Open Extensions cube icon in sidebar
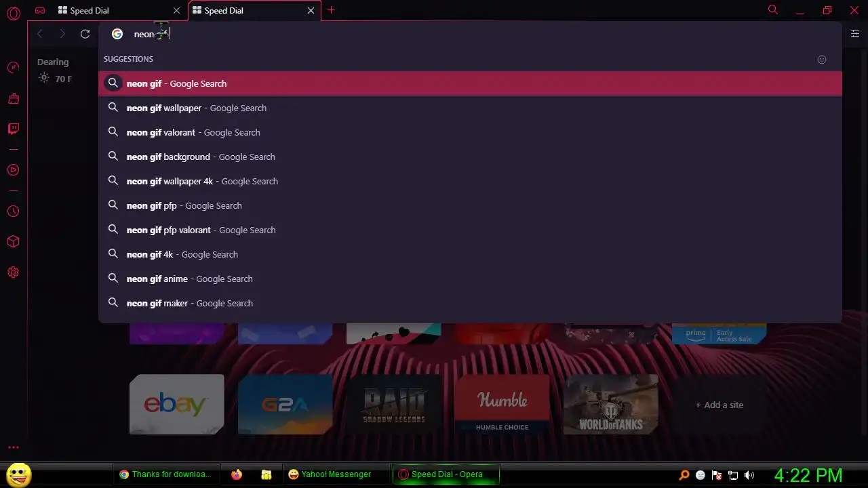 pyautogui.click(x=13, y=242)
